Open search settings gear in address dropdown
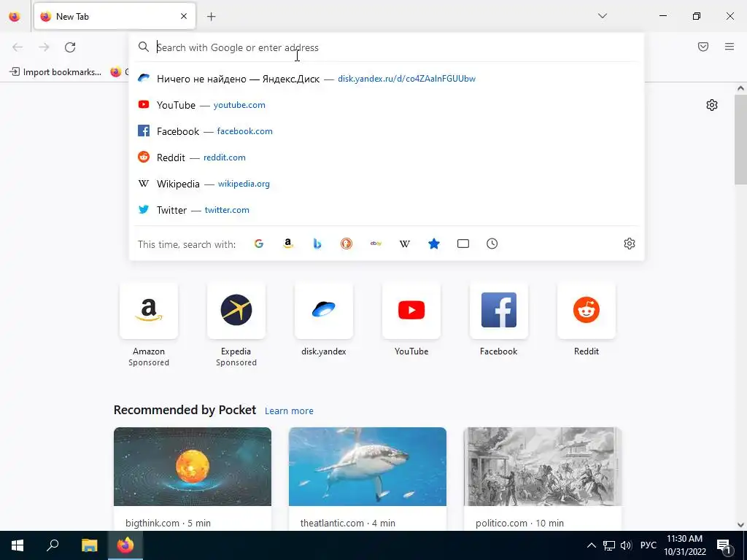The height and width of the screenshot is (560, 747). click(x=630, y=244)
